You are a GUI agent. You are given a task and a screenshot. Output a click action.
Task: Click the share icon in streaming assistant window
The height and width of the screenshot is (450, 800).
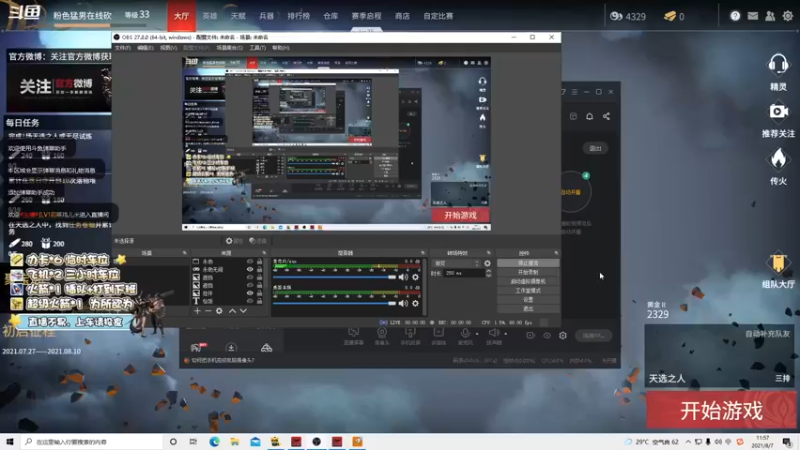click(x=606, y=116)
